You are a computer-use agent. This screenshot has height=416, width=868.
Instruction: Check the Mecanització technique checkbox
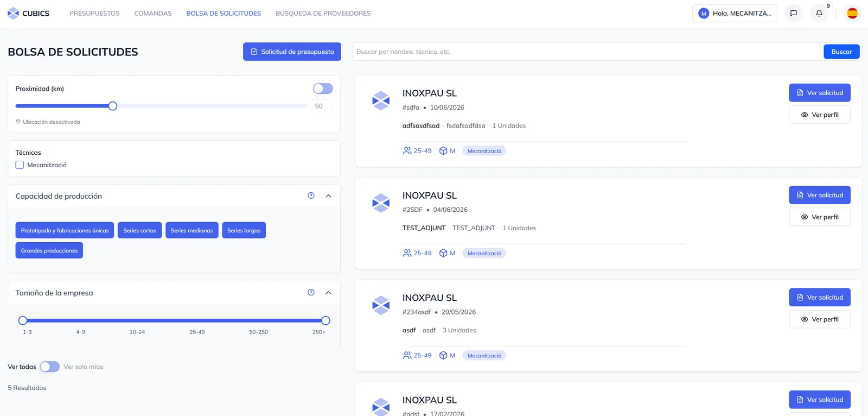pyautogui.click(x=20, y=165)
